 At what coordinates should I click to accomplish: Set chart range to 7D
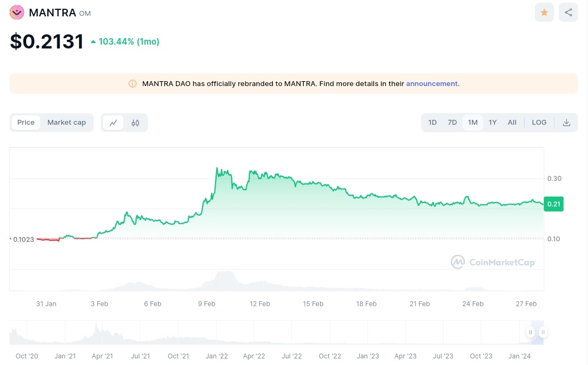point(452,123)
